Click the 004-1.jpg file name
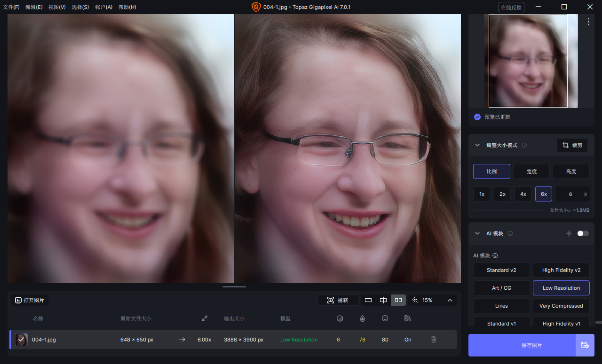 (x=44, y=340)
